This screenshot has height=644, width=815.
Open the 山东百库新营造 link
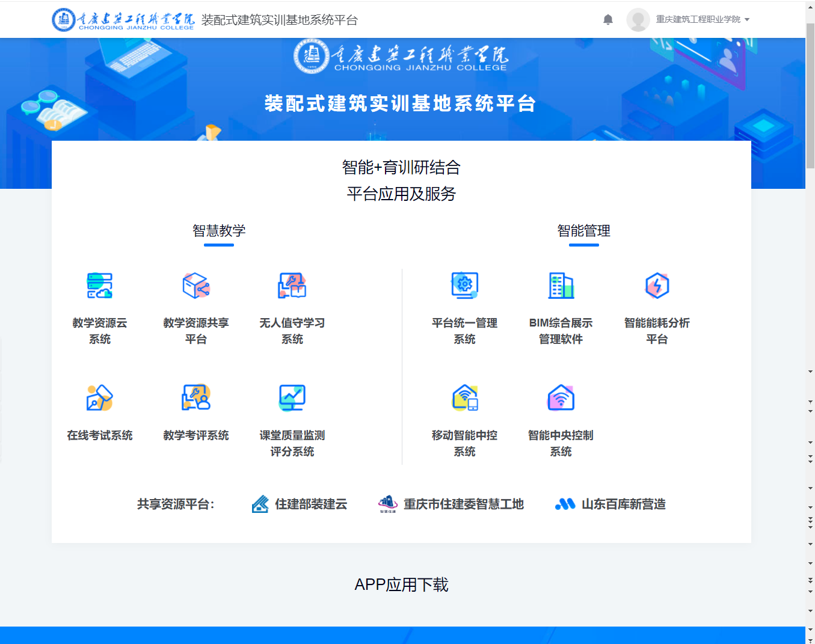coord(610,504)
